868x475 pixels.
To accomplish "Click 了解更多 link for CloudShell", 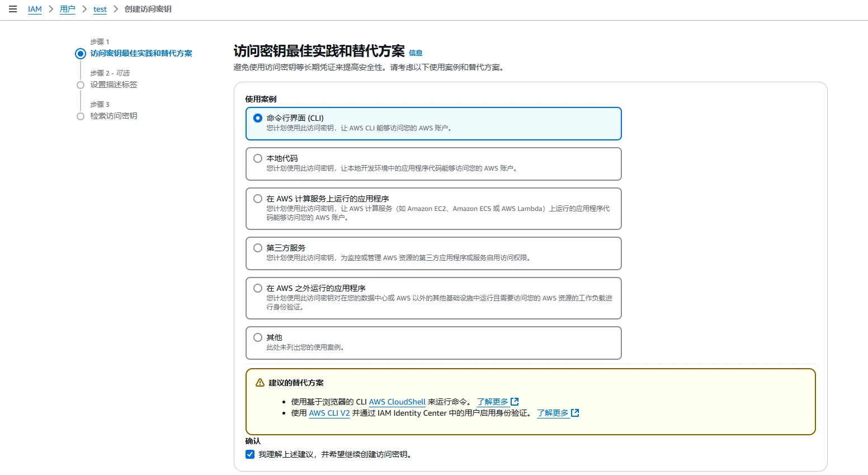I will (493, 402).
